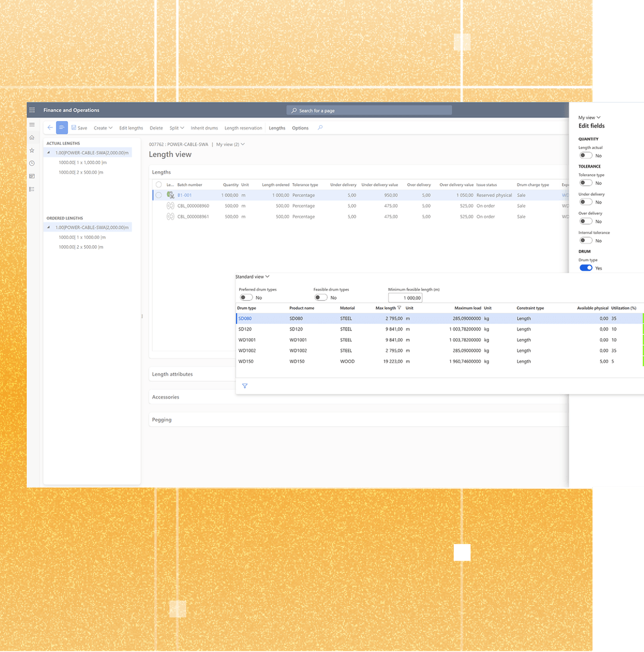
Task: Open Favorites via the star sidebar icon
Action: [x=32, y=150]
